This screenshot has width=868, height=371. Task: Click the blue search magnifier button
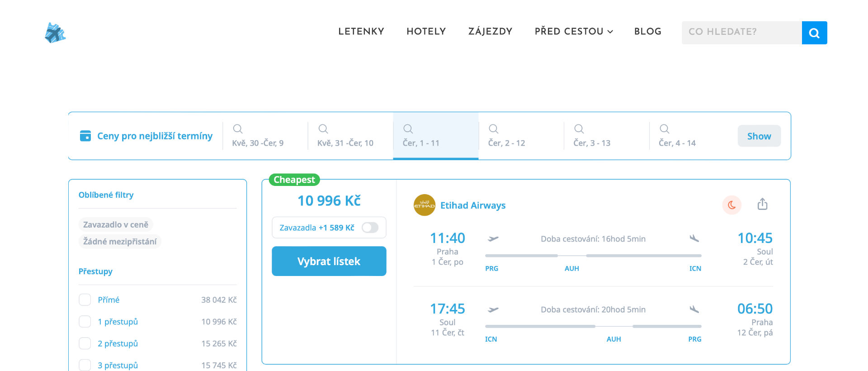814,33
